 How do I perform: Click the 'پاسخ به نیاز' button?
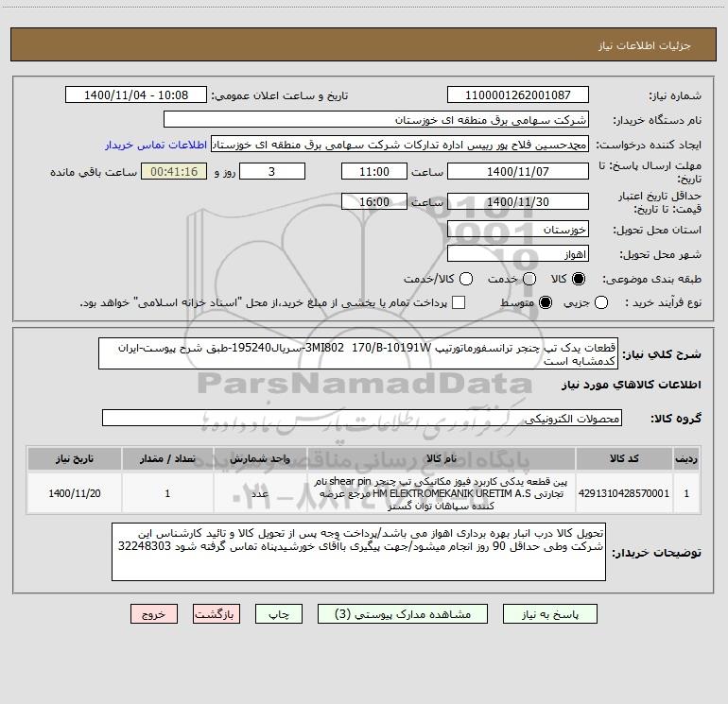pyautogui.click(x=549, y=614)
